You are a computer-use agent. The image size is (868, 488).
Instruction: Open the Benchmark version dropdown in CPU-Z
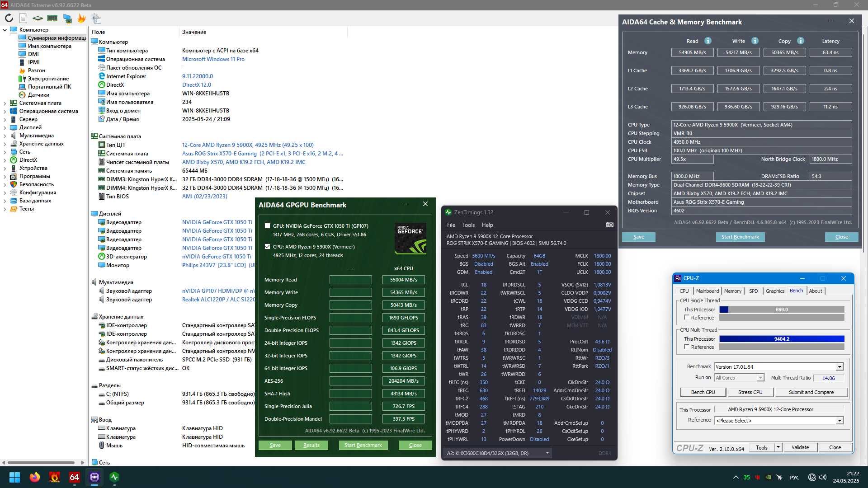pyautogui.click(x=840, y=367)
